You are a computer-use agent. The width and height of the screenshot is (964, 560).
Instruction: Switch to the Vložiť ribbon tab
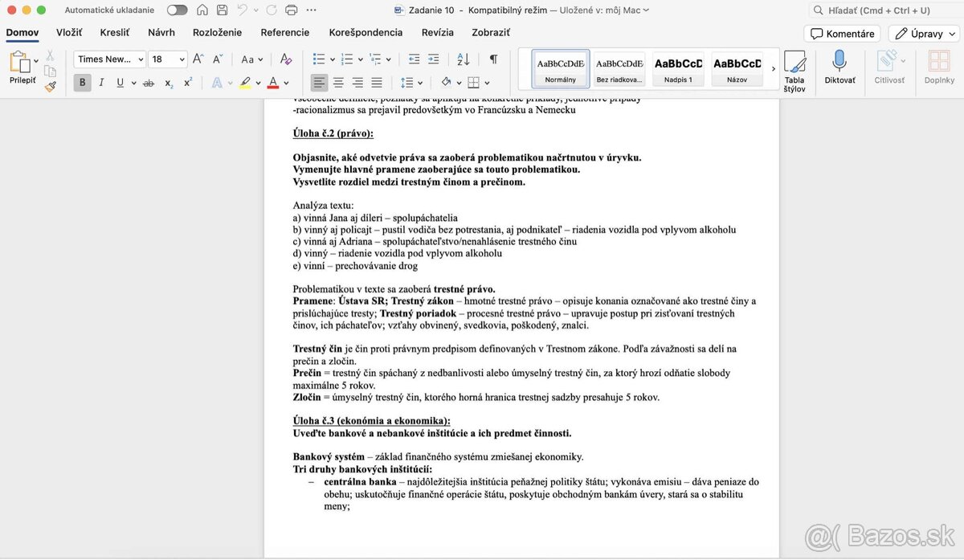(x=68, y=32)
